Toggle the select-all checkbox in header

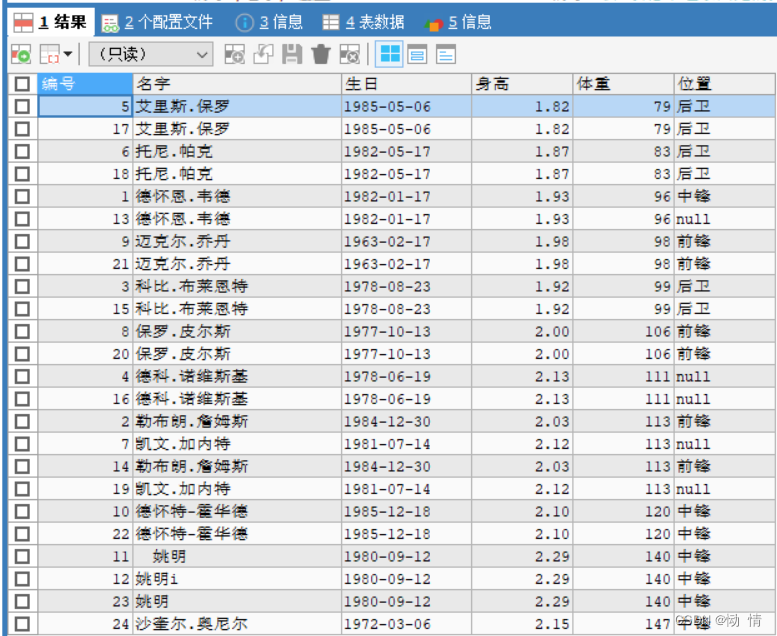pyautogui.click(x=22, y=84)
